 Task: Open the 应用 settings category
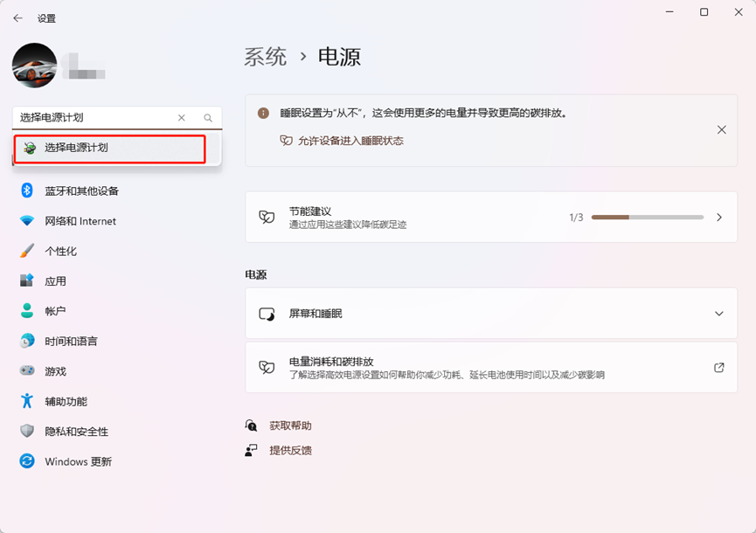[55, 281]
